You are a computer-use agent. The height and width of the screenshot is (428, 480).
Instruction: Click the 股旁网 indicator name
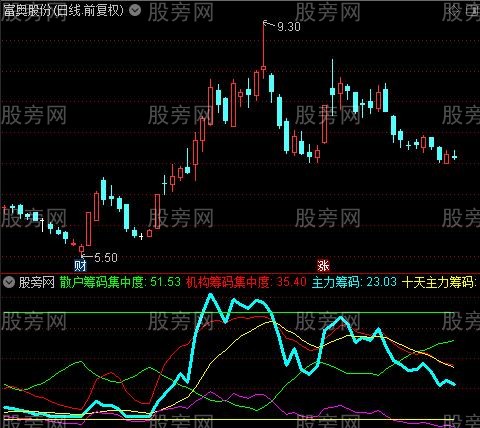[x=37, y=283]
